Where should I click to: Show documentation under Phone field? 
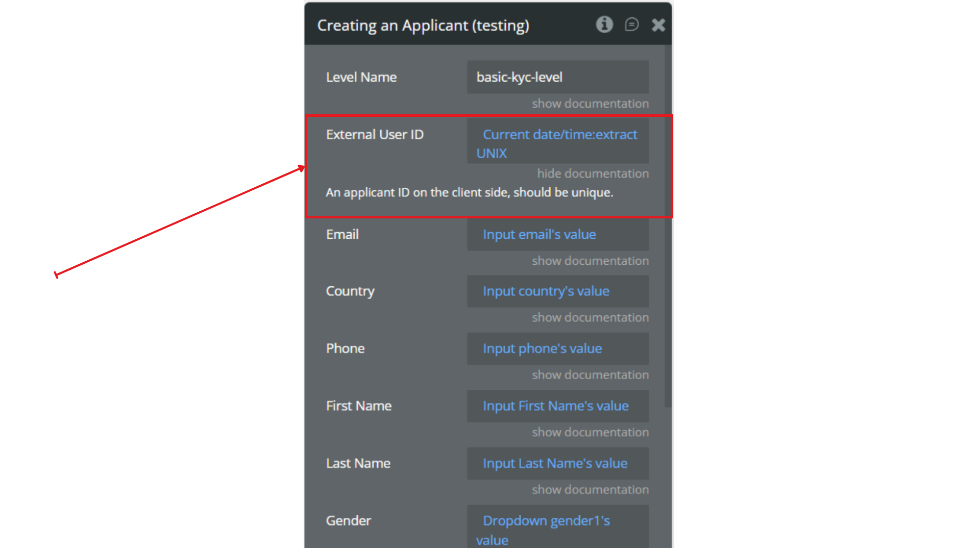[x=590, y=375]
